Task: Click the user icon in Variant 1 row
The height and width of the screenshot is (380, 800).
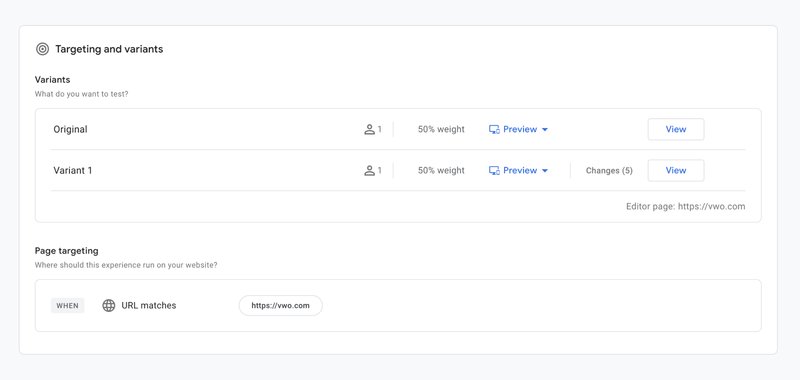Action: [x=369, y=170]
